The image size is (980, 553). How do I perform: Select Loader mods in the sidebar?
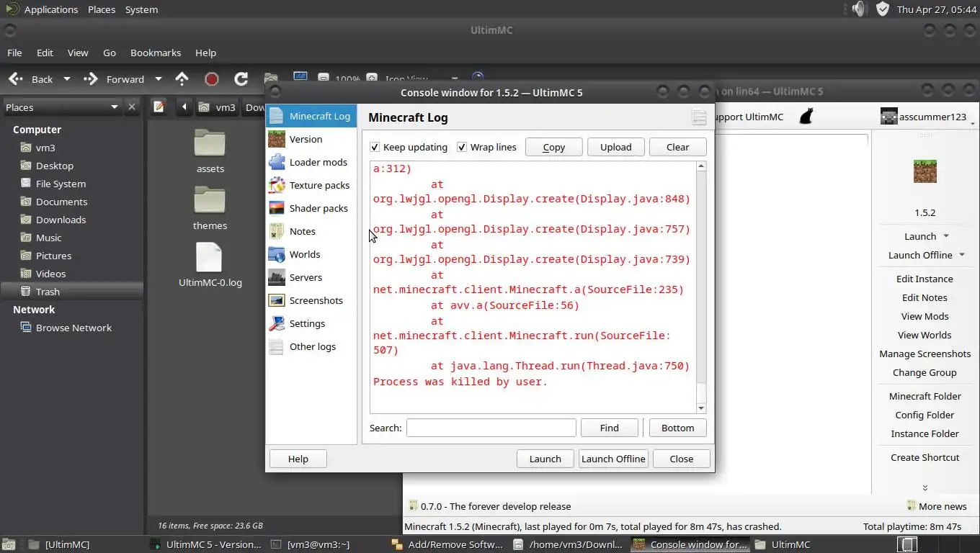pos(311,162)
